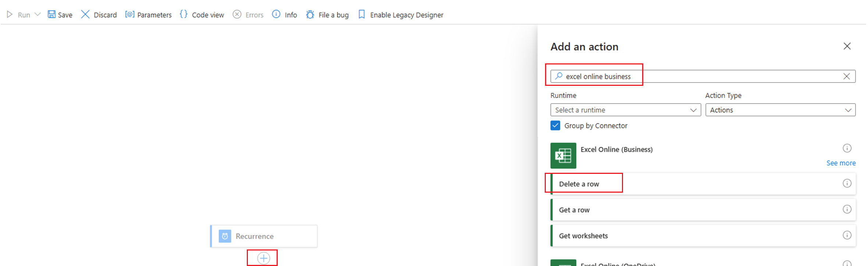Open the Parameters label in toolbar
Image resolution: width=868 pixels, height=266 pixels.
click(154, 15)
